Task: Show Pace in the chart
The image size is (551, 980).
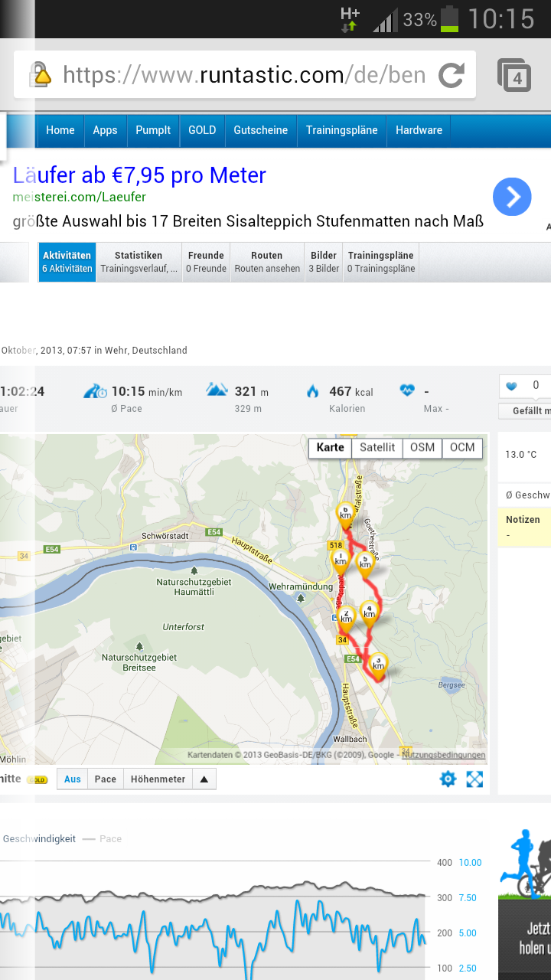Action: (x=106, y=779)
